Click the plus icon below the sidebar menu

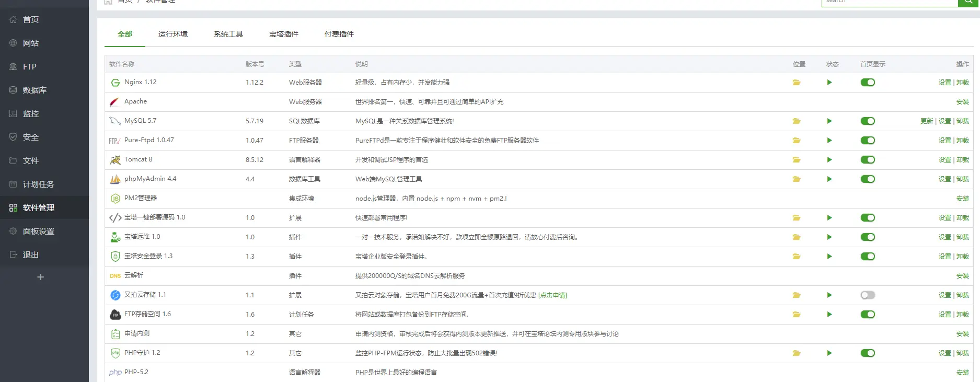pyautogui.click(x=40, y=277)
